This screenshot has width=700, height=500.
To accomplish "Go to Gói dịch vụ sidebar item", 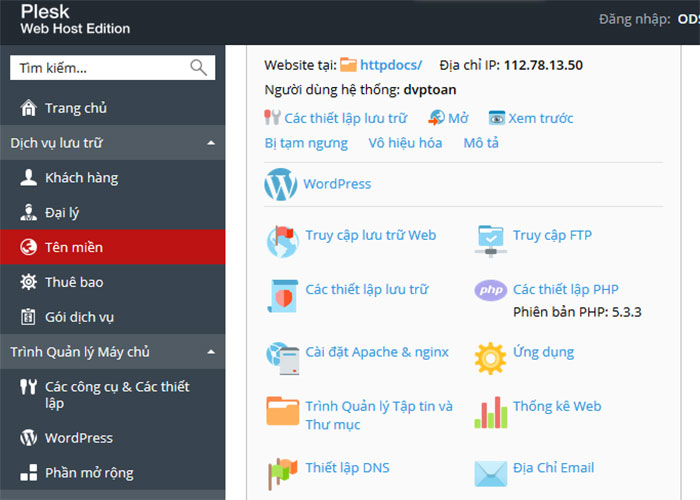I will [79, 317].
